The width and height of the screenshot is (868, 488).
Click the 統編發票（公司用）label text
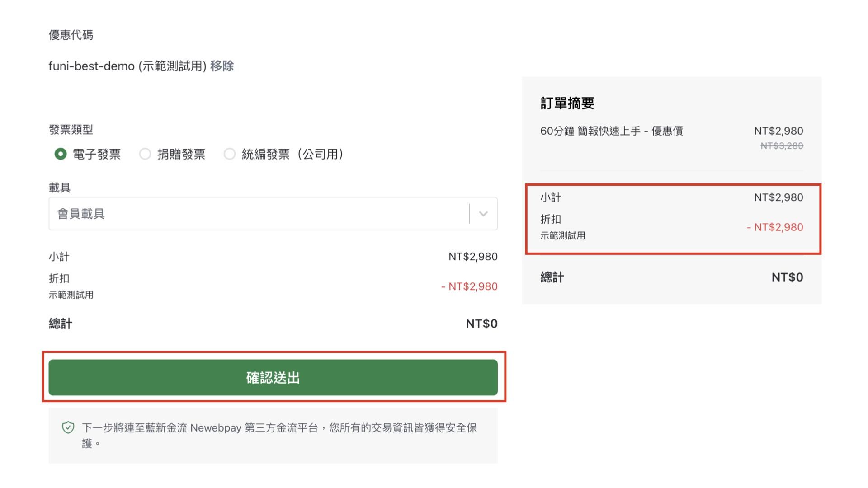point(293,154)
